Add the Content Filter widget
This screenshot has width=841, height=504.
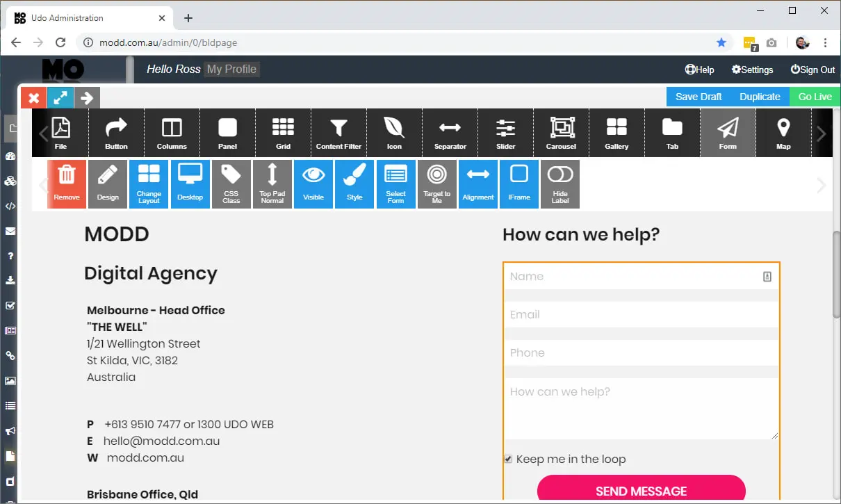(x=338, y=133)
